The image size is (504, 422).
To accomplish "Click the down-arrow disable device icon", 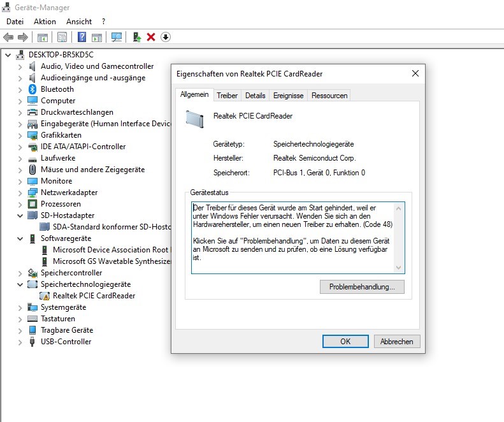I will point(166,38).
